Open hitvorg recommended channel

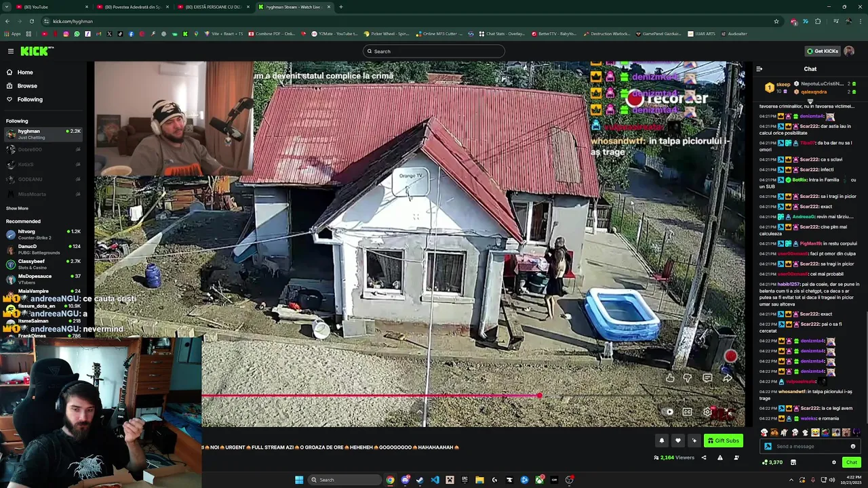pos(43,234)
